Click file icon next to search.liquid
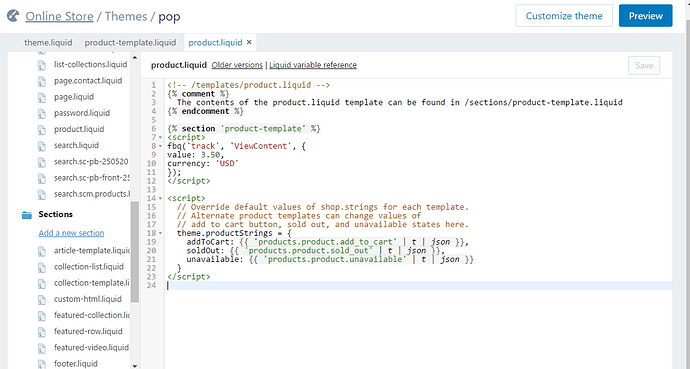This screenshot has width=690, height=369. pos(42,146)
